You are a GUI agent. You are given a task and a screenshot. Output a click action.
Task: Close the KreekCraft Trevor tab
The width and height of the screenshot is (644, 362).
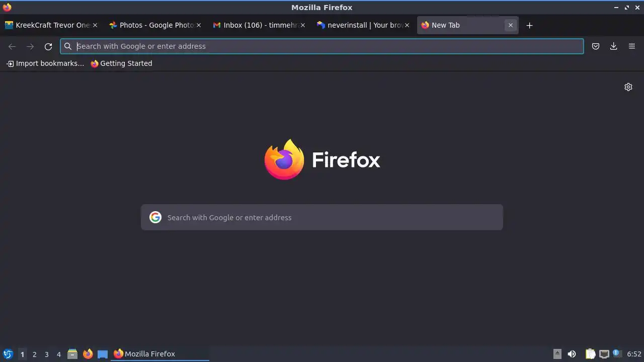(95, 25)
